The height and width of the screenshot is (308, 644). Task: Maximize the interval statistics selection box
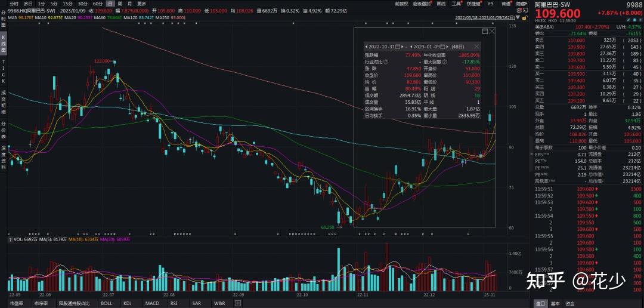tap(485, 31)
